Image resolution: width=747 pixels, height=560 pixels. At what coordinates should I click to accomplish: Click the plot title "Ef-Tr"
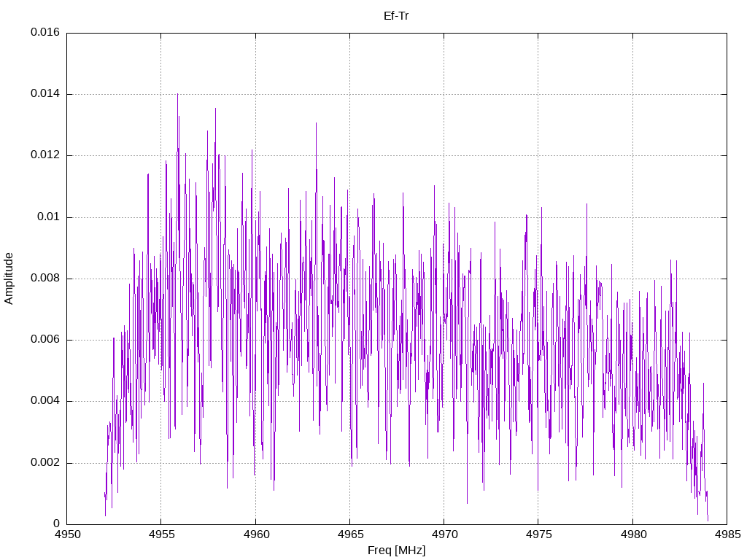click(396, 16)
